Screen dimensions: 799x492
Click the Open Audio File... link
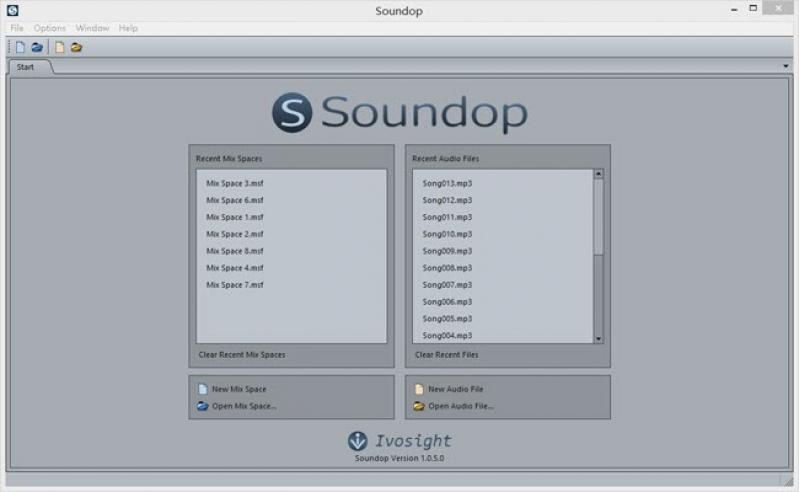coord(461,406)
